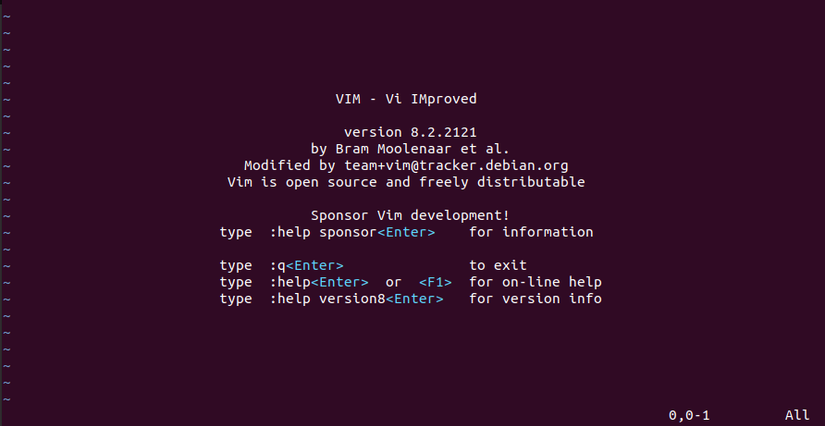
Task: Click the "for version info" text
Action: (x=535, y=299)
